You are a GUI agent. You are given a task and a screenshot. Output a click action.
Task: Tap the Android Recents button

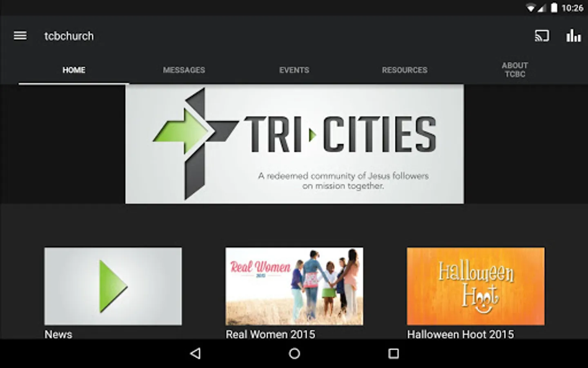pos(394,354)
